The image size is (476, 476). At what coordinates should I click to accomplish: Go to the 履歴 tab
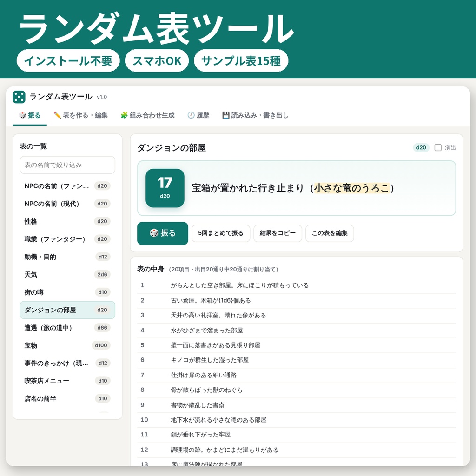(198, 115)
